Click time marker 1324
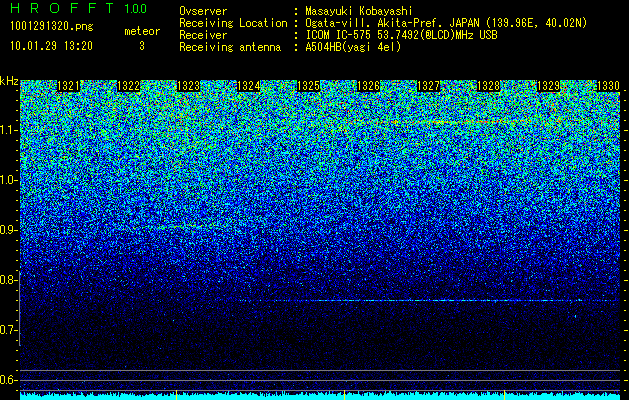Screen dimensions: 629x400 [249, 86]
